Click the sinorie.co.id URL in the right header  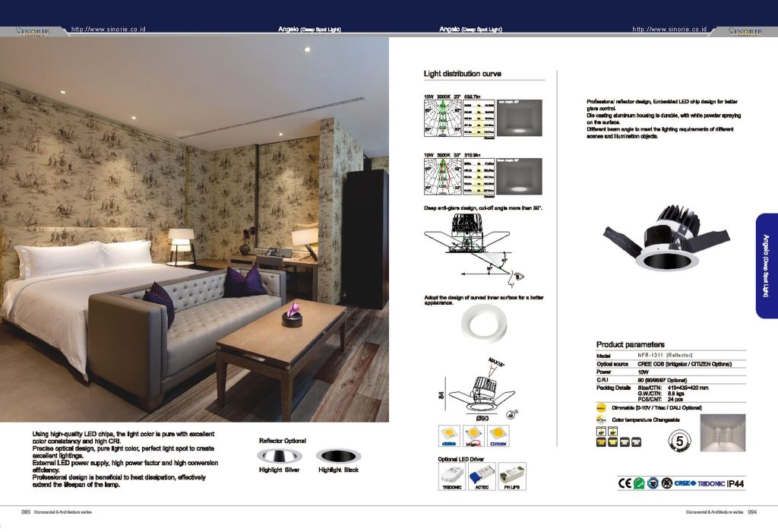[x=669, y=29]
